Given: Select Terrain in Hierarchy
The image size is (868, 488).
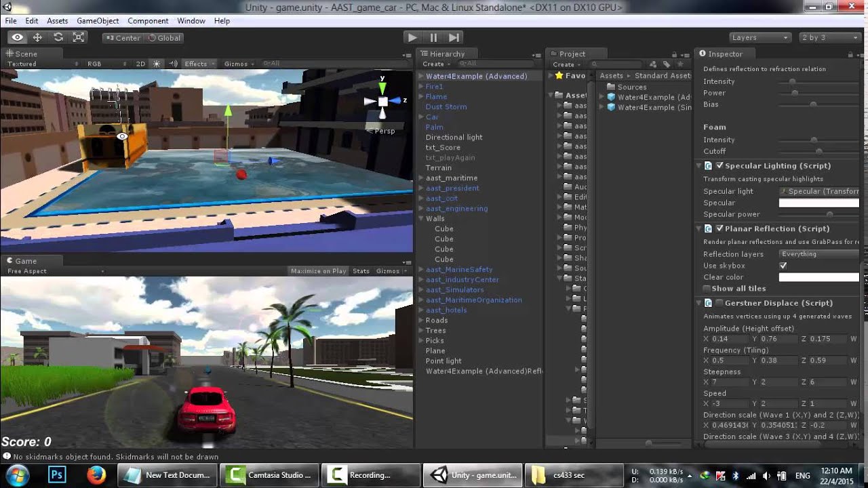Looking at the screenshot, I should point(438,167).
